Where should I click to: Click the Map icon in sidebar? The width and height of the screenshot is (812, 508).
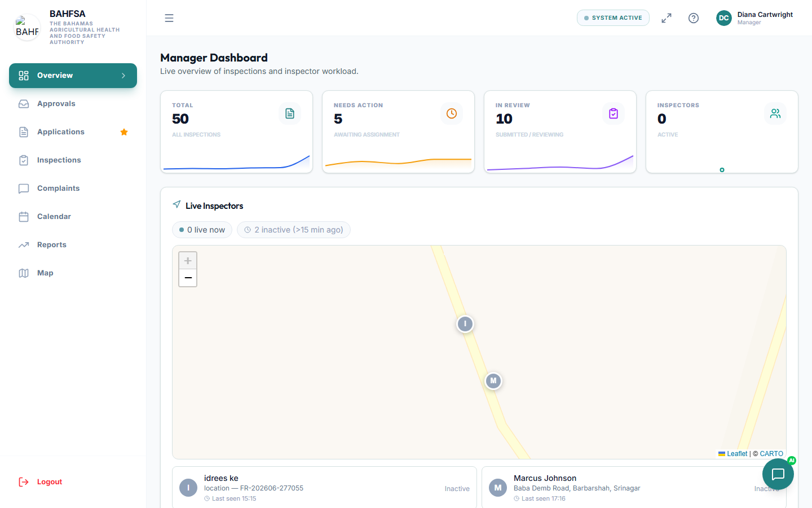pos(24,273)
